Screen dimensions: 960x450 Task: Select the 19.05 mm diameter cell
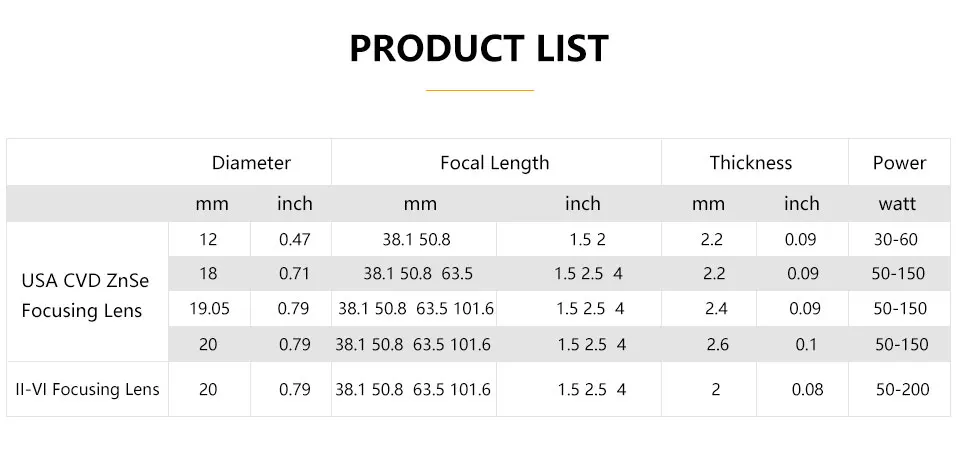click(209, 309)
